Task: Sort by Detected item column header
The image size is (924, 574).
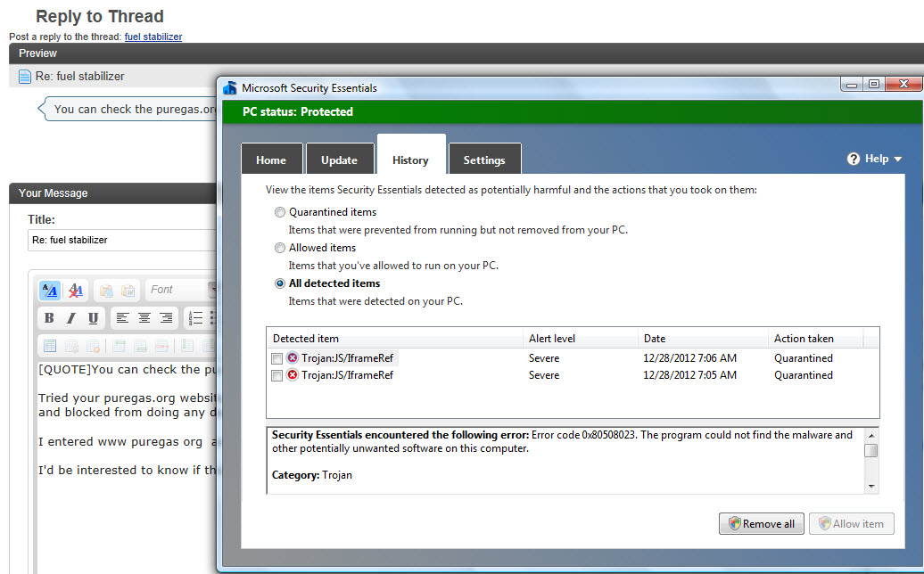Action: tap(394, 339)
